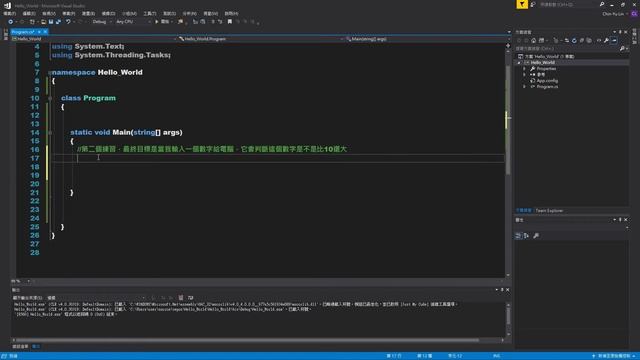Click the account avatar icon next to Chin-Yu Lin
This screenshot has width=640, height=360.
(634, 14)
